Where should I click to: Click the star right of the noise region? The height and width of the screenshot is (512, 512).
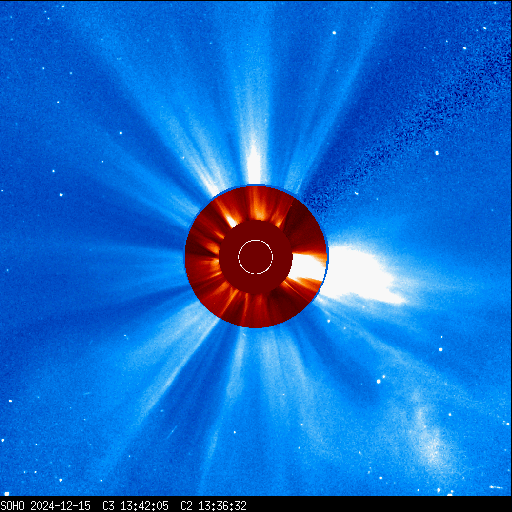tap(437, 153)
